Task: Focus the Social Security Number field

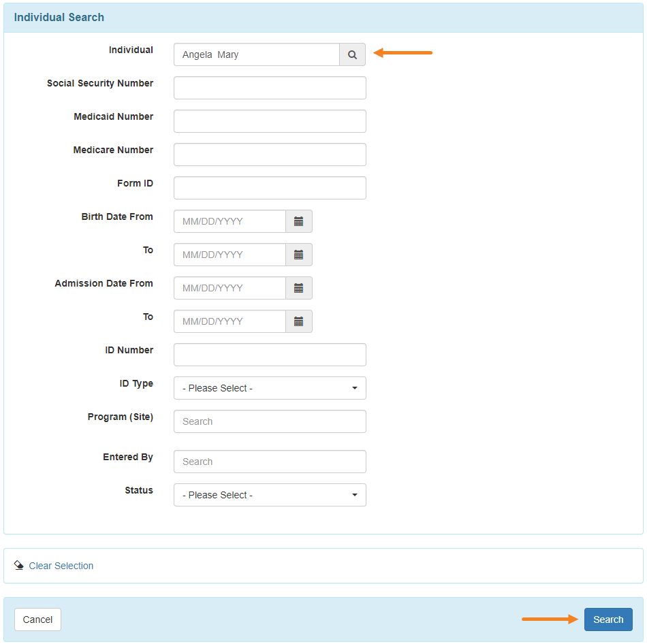Action: 270,88
